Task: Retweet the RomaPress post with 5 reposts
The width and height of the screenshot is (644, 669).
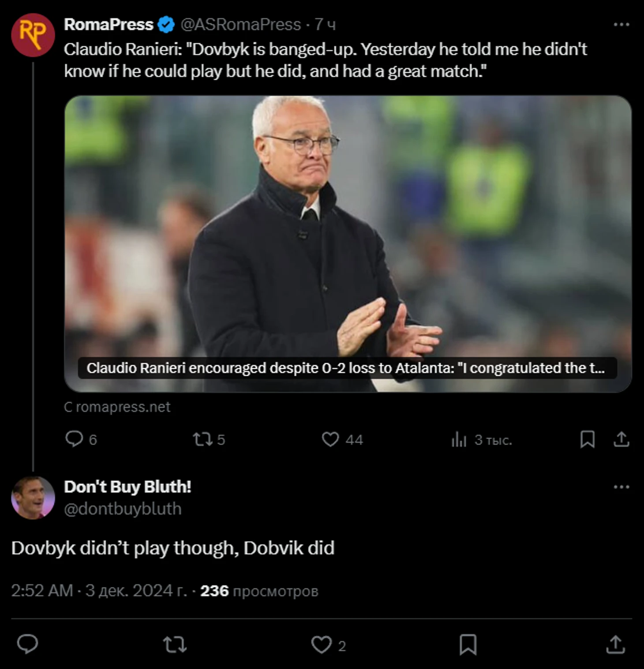Action: 203,439
